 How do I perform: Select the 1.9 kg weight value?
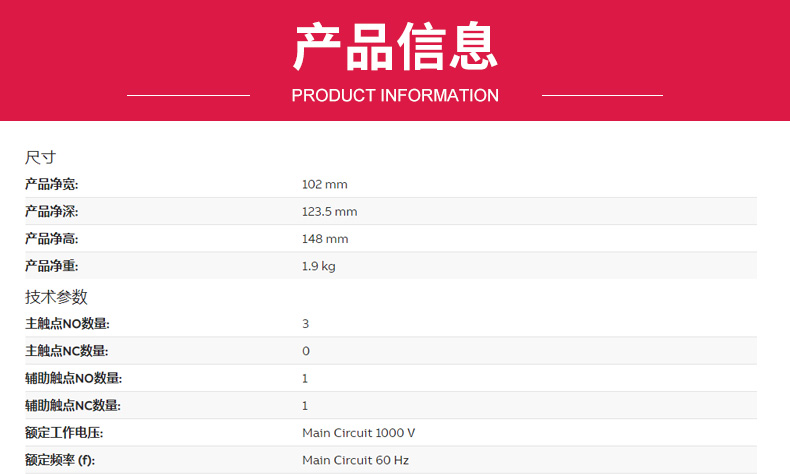tap(318, 267)
